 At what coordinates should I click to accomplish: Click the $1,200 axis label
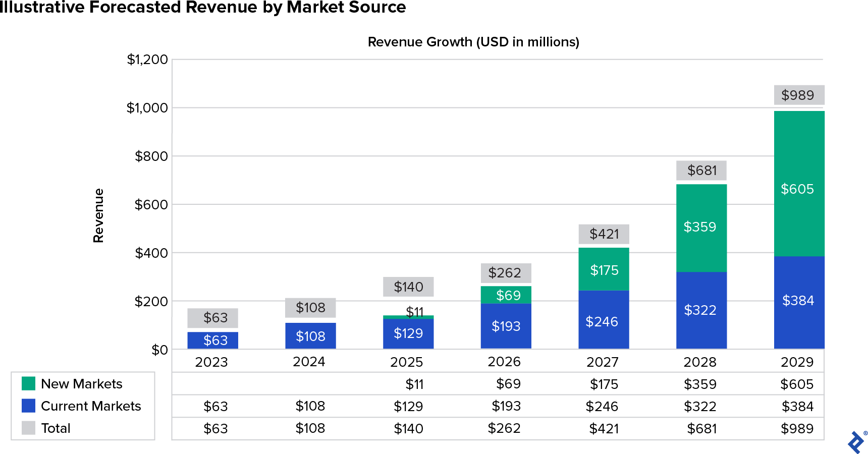pos(147,60)
